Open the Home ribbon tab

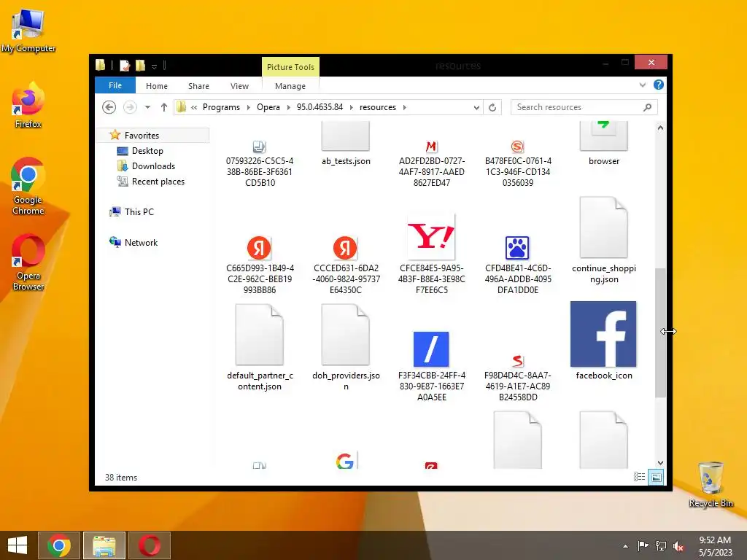point(157,86)
